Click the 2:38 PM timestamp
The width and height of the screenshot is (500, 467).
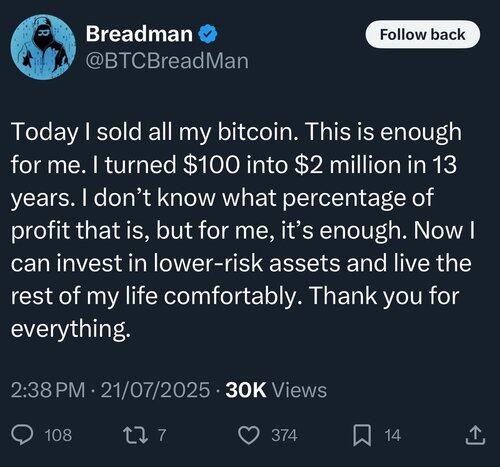(x=48, y=390)
